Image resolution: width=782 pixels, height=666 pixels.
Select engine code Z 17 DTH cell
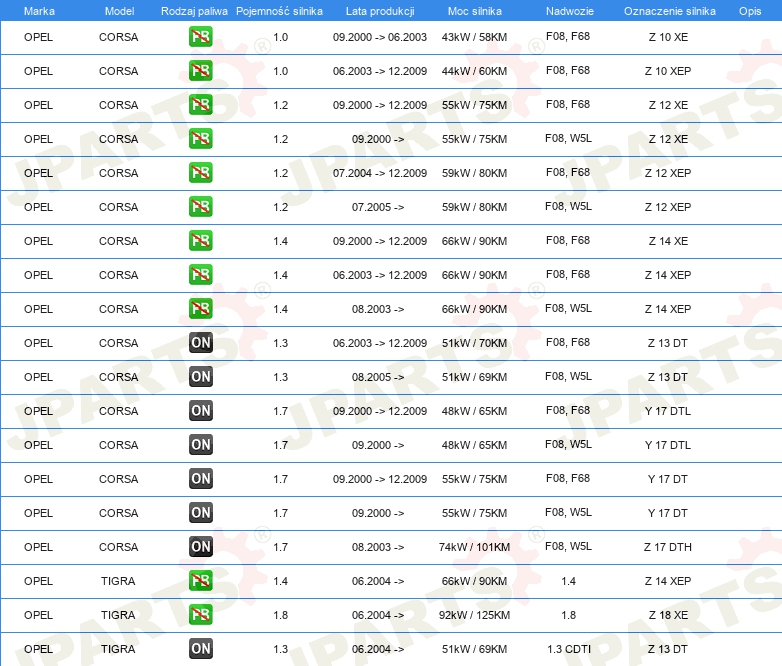pyautogui.click(x=667, y=547)
